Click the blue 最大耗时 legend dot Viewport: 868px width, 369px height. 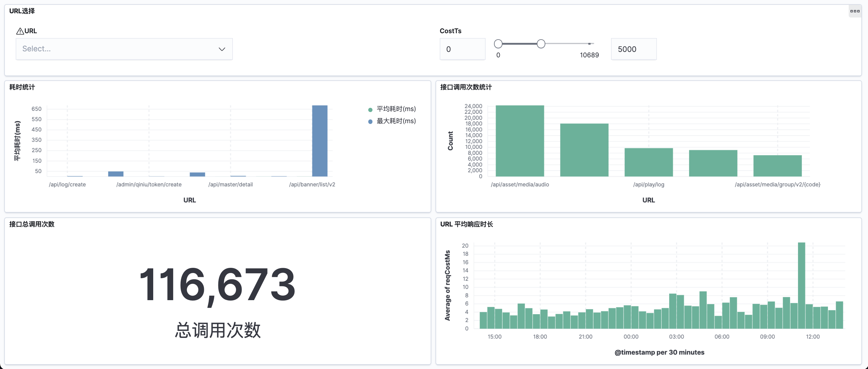[370, 122]
